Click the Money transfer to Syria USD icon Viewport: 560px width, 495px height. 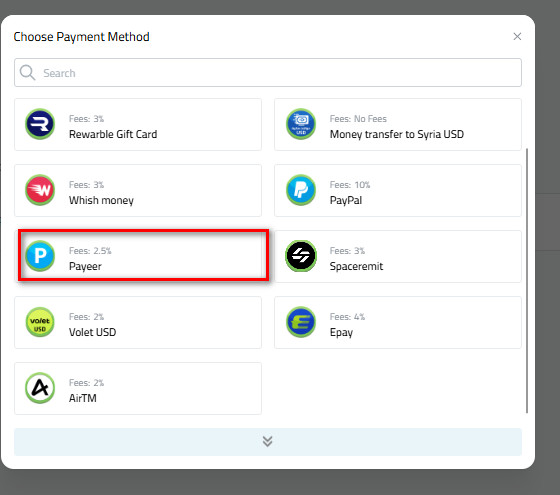[301, 124]
